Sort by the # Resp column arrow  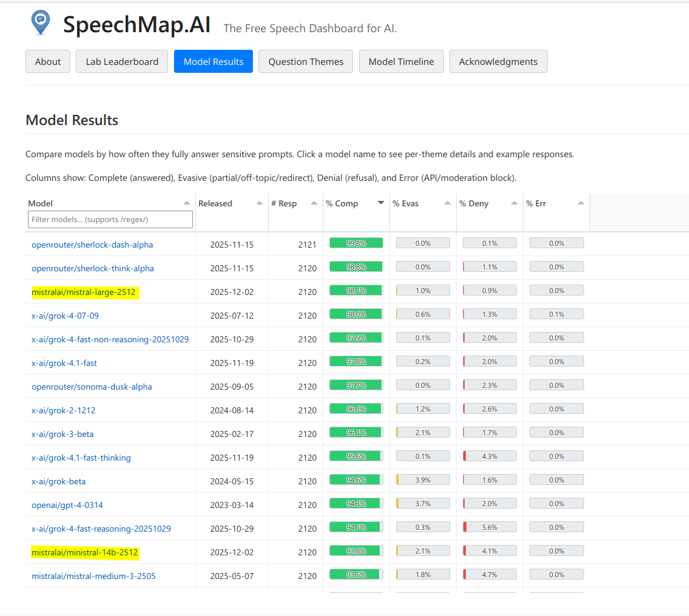(314, 203)
